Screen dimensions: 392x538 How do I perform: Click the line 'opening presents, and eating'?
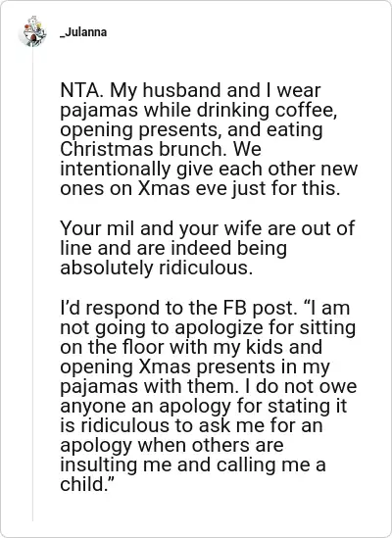191,129
